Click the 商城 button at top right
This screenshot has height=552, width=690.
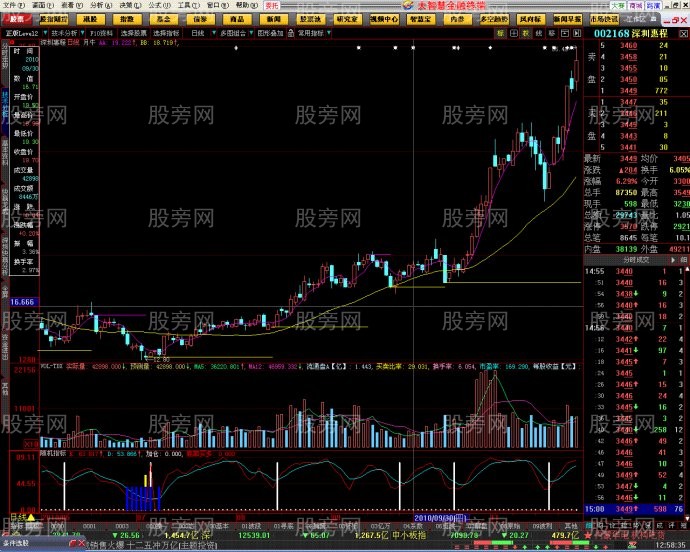point(635,5)
